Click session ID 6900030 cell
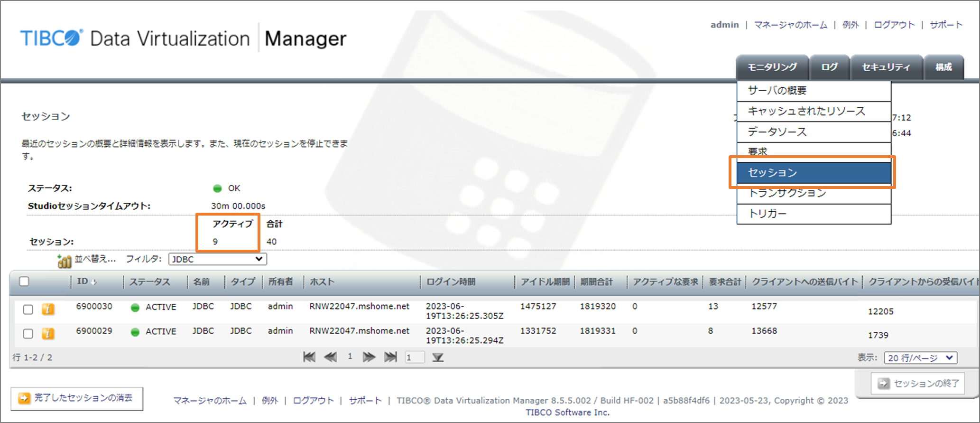980x423 pixels. (94, 307)
